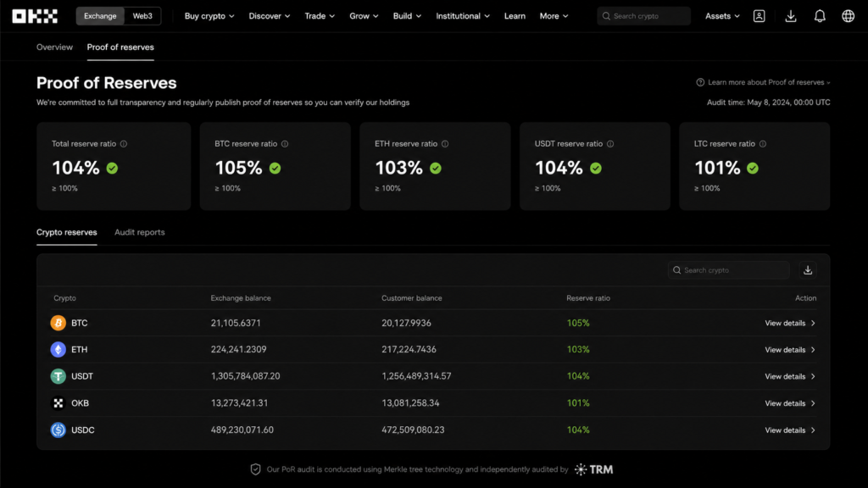Click info icon beside ETH reserve ratio

click(445, 144)
